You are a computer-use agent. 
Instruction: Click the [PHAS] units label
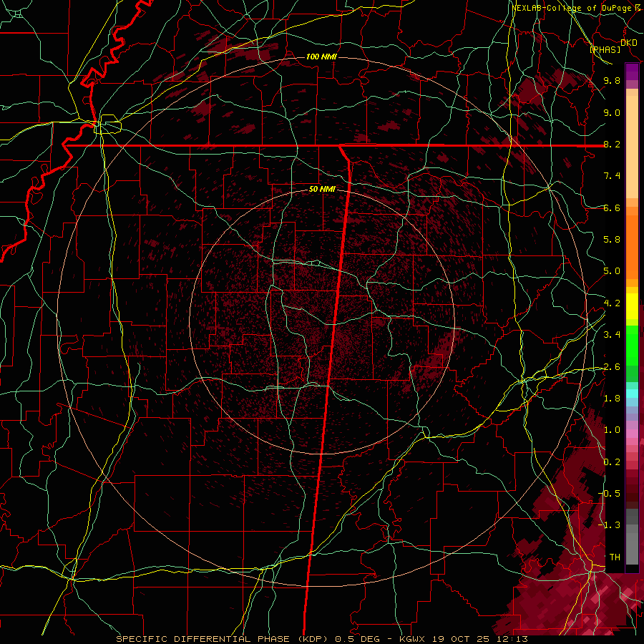(605, 49)
